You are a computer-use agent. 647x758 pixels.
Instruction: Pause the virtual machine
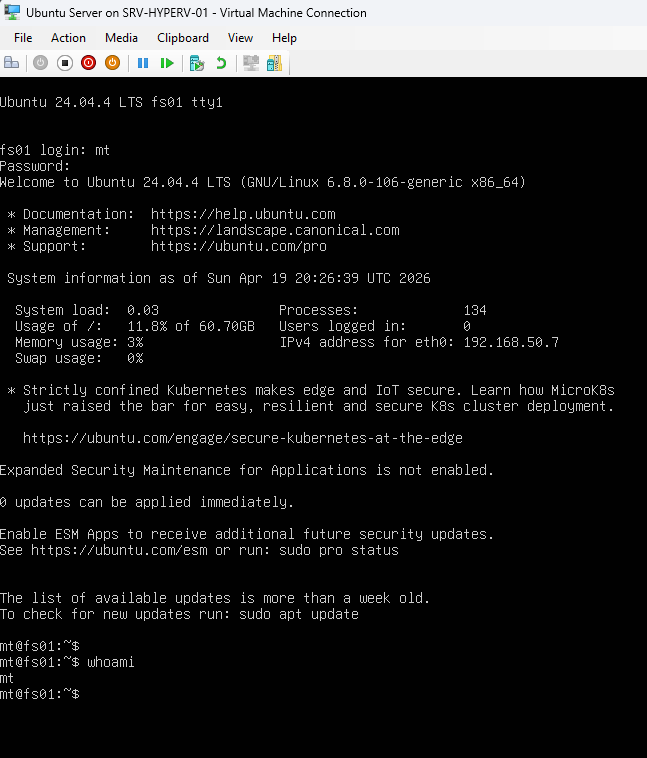coord(143,63)
